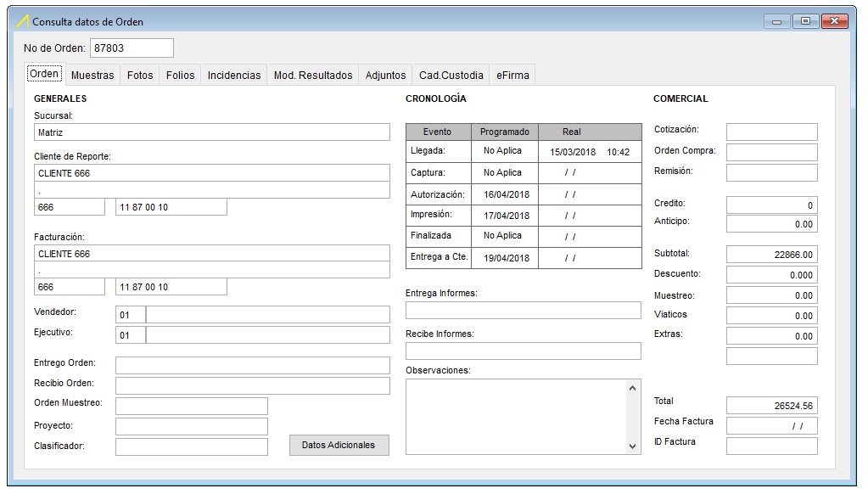Image resolution: width=868 pixels, height=494 pixels.
Task: Click Cliente de Reporte code field 666
Action: pyautogui.click(x=70, y=207)
